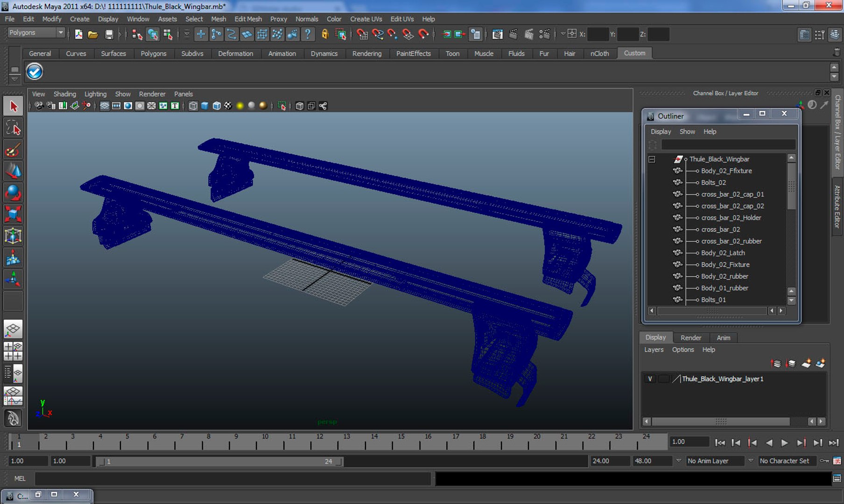Create a new empty layer in Layer Editor
This screenshot has height=504, width=844.
tap(806, 363)
